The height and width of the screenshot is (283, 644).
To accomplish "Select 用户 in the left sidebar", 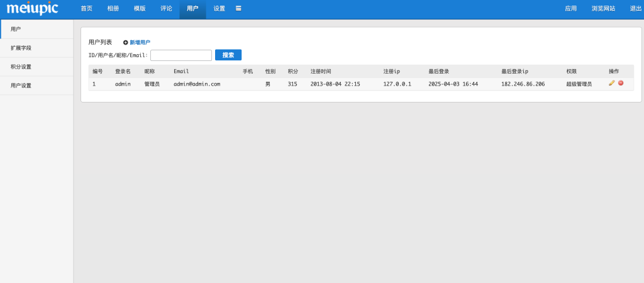I will (37, 29).
